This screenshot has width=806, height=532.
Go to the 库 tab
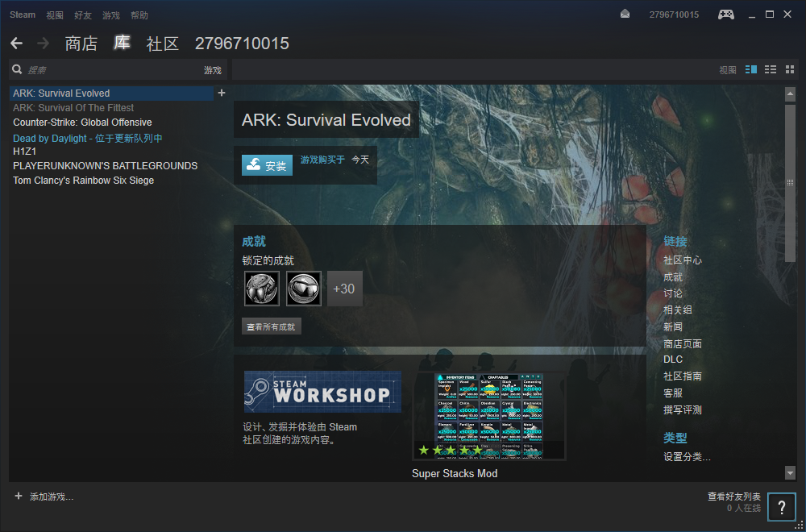click(x=122, y=44)
